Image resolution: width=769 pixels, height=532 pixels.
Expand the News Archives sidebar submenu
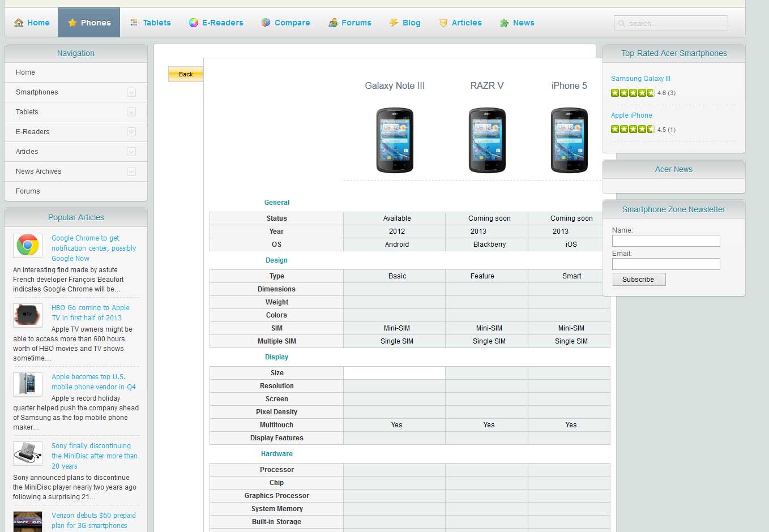tap(131, 171)
